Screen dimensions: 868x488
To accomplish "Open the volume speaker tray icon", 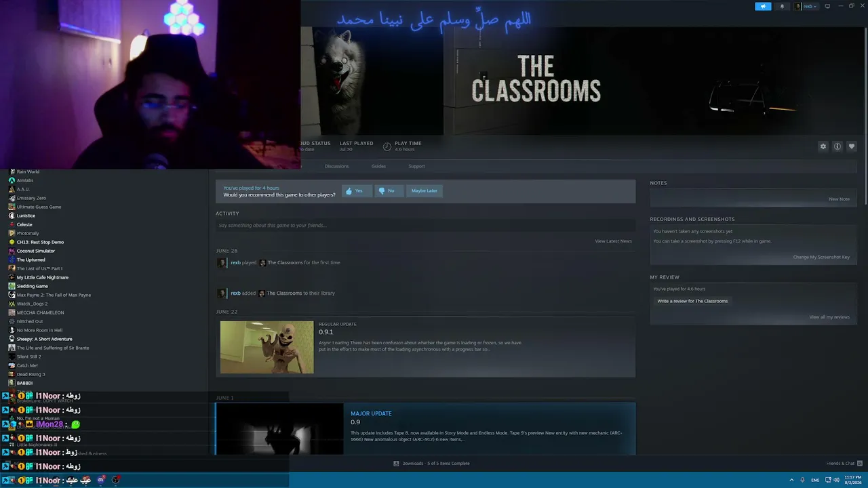I will pyautogui.click(x=836, y=480).
